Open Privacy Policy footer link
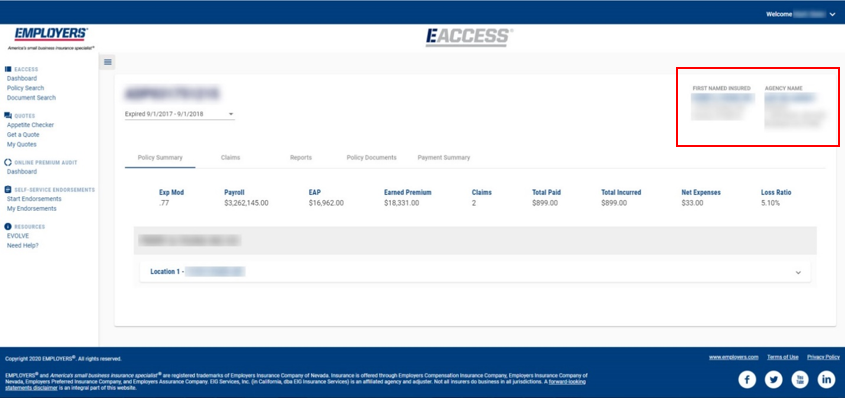This screenshot has height=399, width=845. [823, 357]
